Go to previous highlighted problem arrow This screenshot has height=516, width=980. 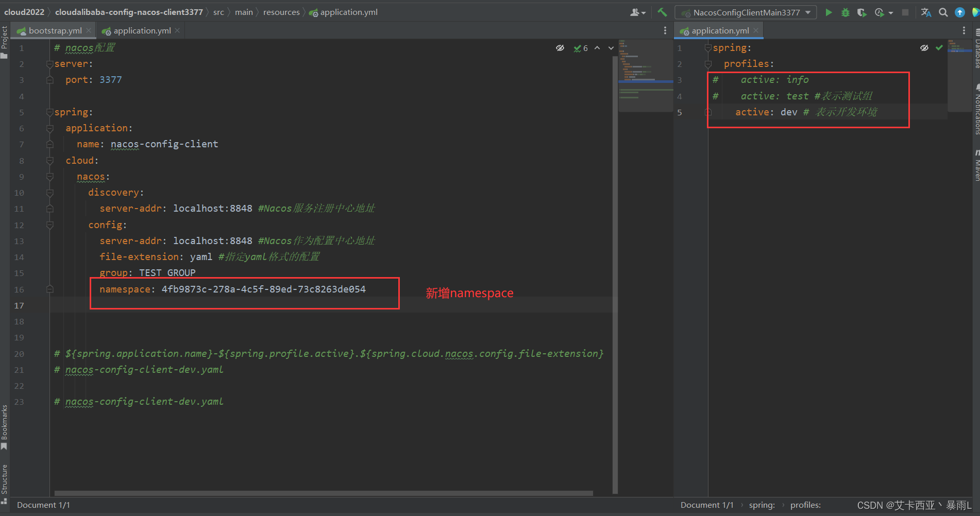pyautogui.click(x=597, y=48)
